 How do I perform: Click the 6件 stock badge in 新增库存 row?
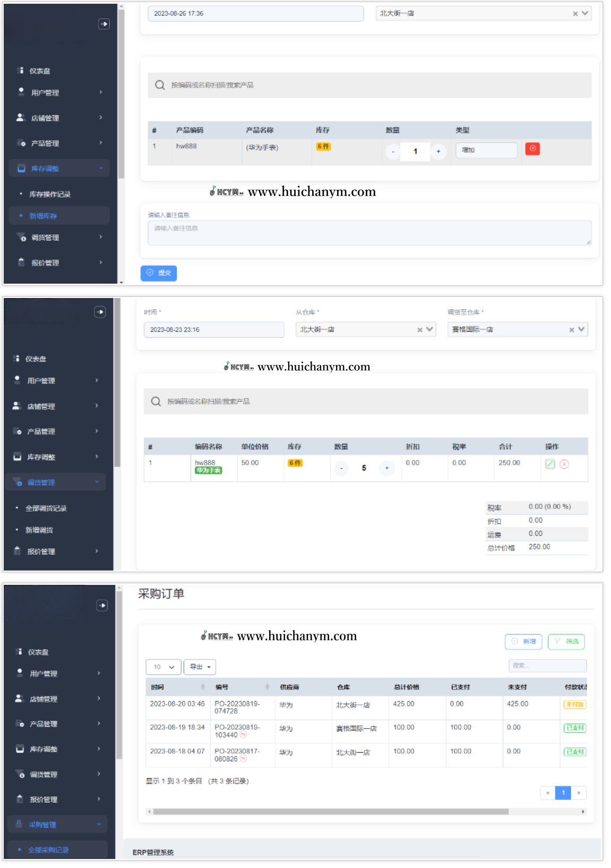(x=323, y=147)
